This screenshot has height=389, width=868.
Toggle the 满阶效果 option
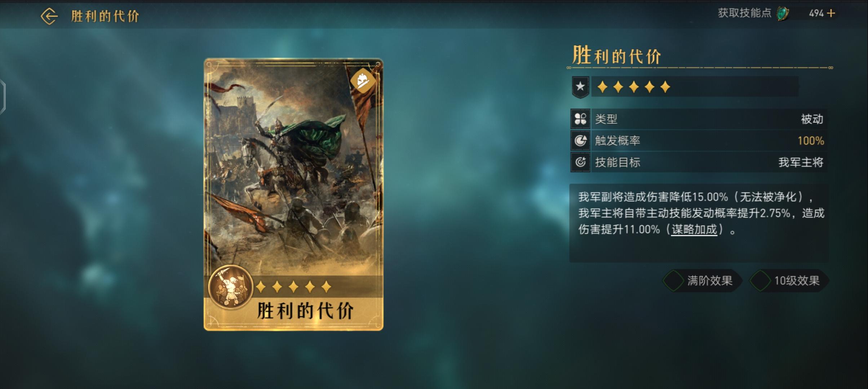pyautogui.click(x=701, y=281)
